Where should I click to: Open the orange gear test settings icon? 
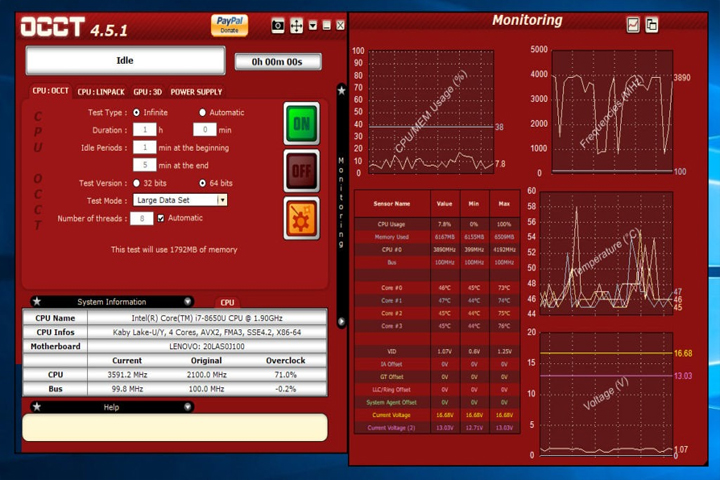pos(301,219)
